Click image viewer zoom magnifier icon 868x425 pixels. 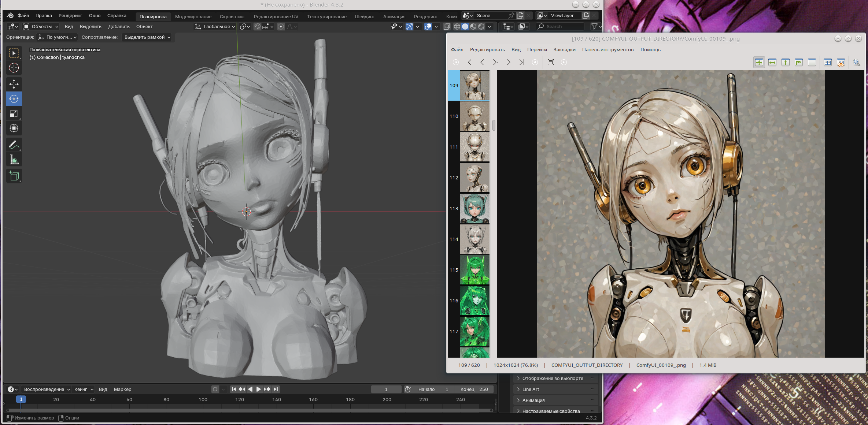pyautogui.click(x=856, y=63)
